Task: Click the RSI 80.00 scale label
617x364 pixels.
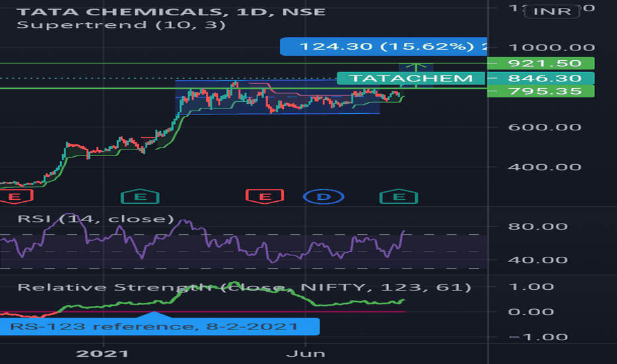Action: click(x=538, y=226)
